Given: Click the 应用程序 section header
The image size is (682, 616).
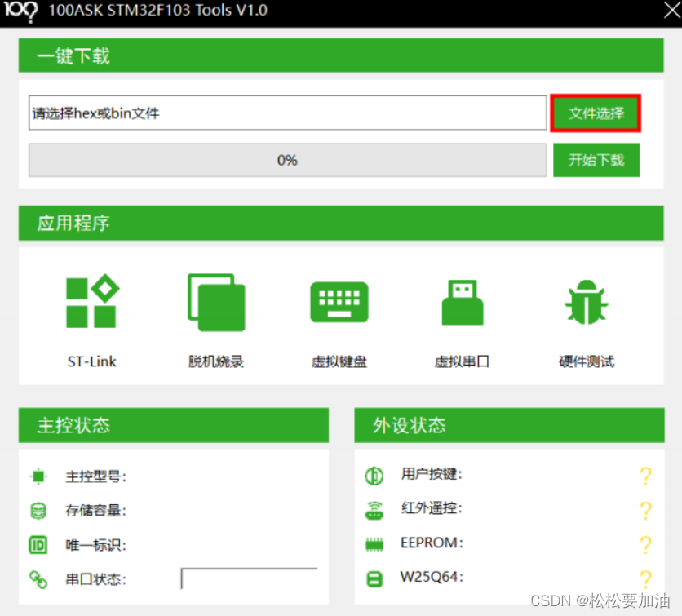Looking at the screenshot, I should 341,223.
